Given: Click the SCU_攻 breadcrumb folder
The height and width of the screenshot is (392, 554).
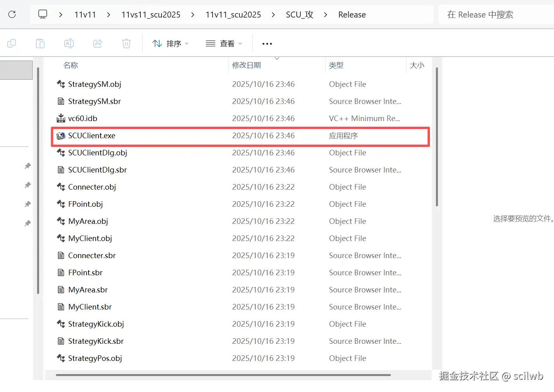Looking at the screenshot, I should pos(300,15).
